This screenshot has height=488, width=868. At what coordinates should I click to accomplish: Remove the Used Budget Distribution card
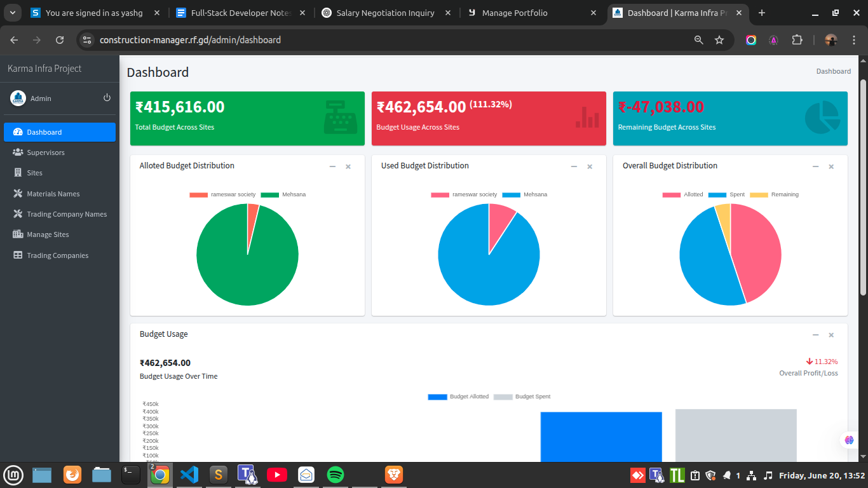590,166
